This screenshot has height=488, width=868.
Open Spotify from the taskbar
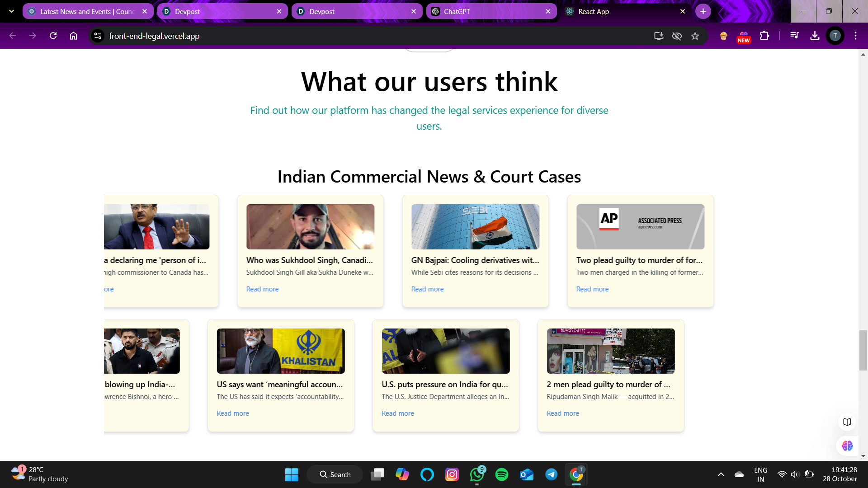click(x=501, y=474)
